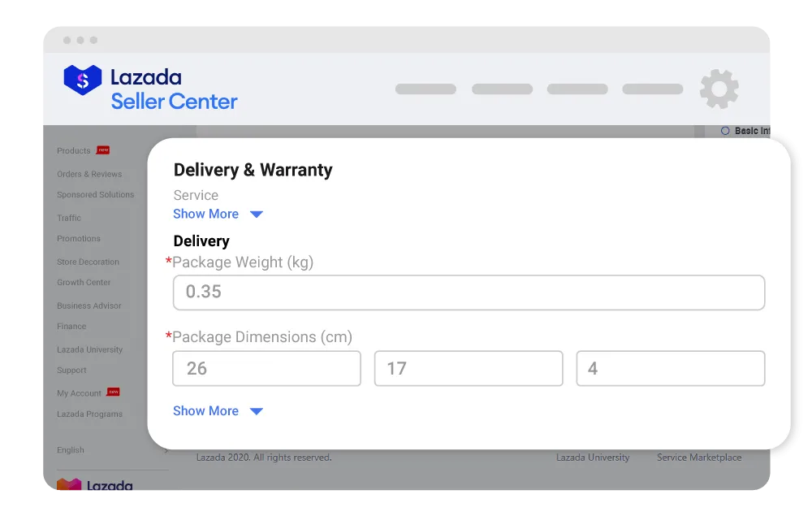Expand Show More under Service
This screenshot has width=812, height=516.
[x=205, y=214]
